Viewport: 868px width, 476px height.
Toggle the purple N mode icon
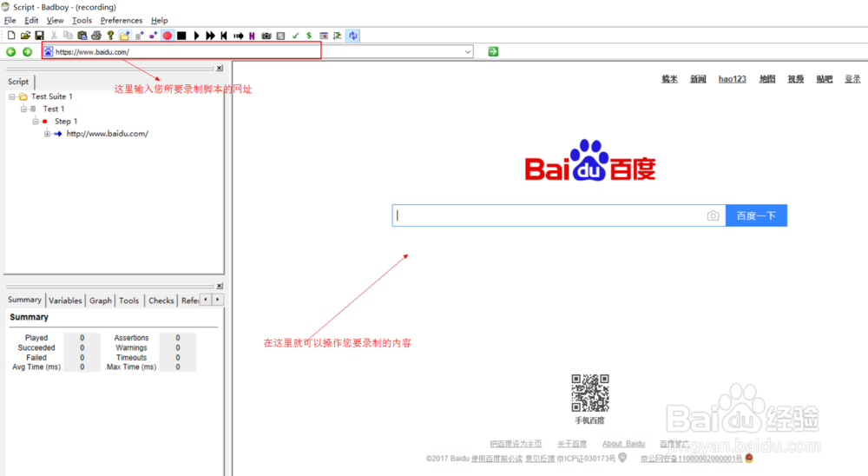pyautogui.click(x=252, y=36)
